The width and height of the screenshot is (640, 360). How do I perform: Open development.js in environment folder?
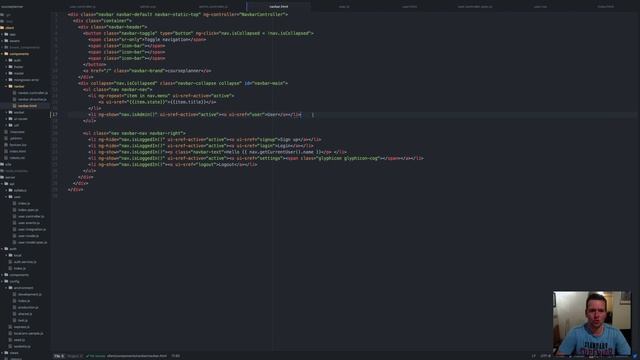(29, 294)
